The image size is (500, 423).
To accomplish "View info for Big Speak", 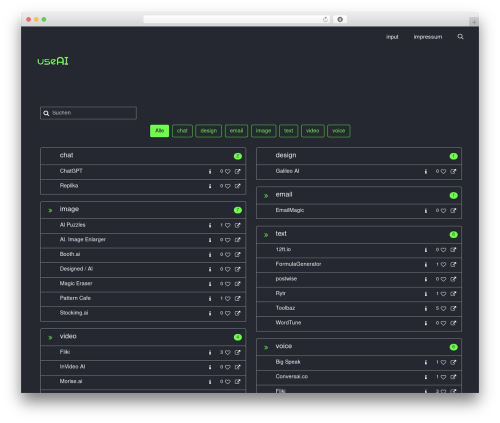I will [426, 362].
